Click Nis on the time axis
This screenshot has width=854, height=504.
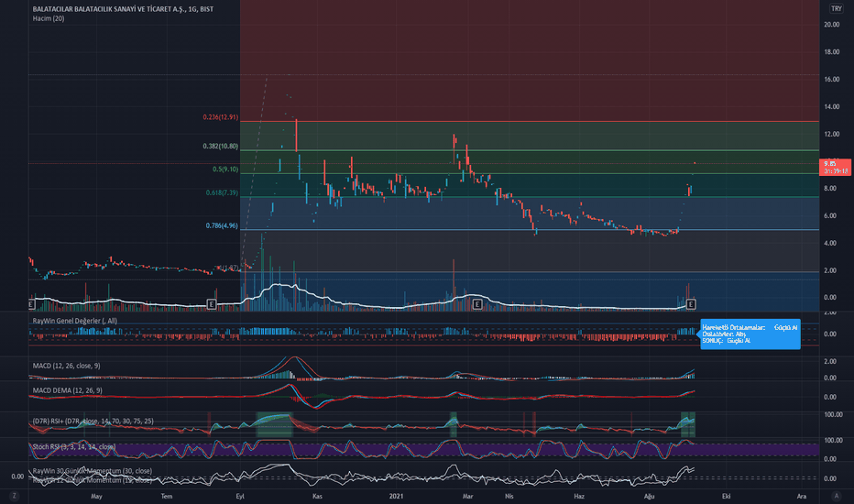(x=509, y=497)
